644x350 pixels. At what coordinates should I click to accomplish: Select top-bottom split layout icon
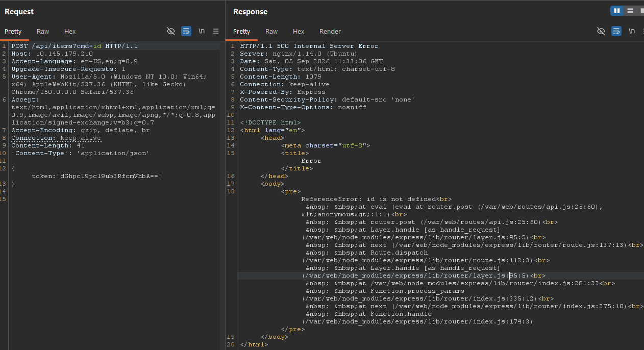[630, 11]
